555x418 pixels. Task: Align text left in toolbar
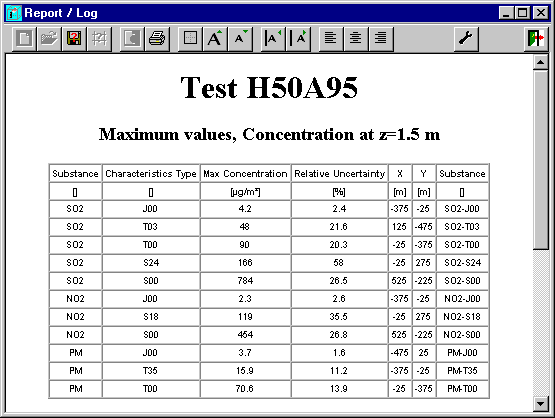click(331, 39)
